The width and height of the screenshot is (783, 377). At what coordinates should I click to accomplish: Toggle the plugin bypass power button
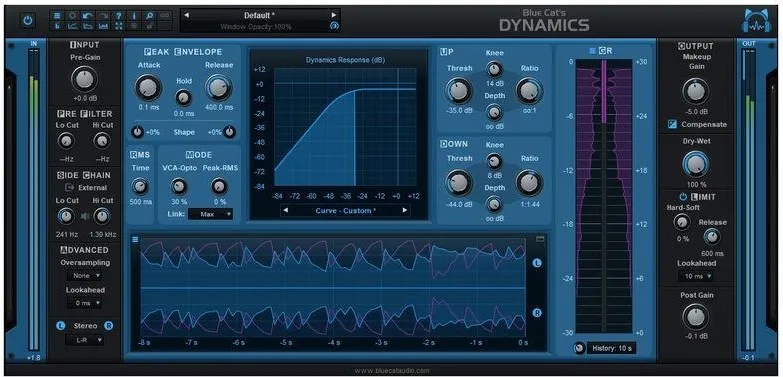point(28,21)
